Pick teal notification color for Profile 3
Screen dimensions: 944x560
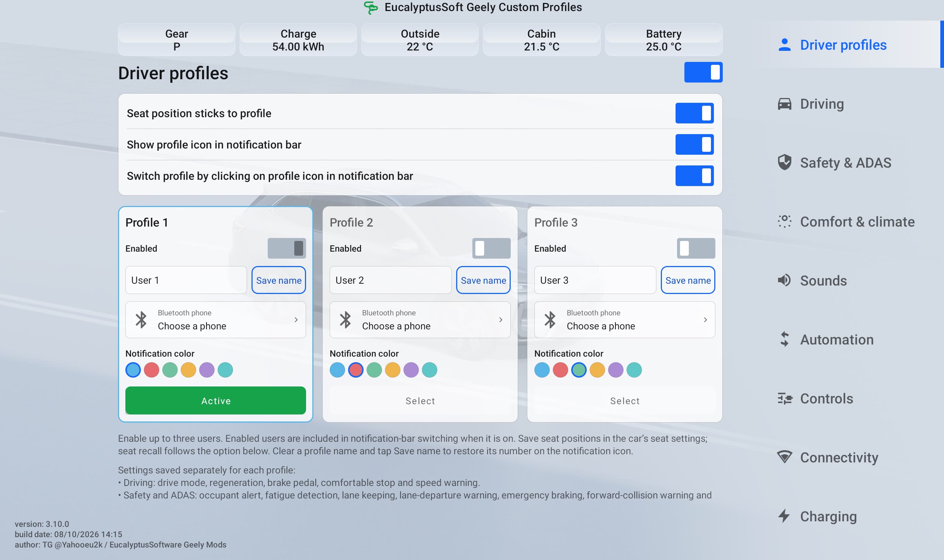click(634, 370)
